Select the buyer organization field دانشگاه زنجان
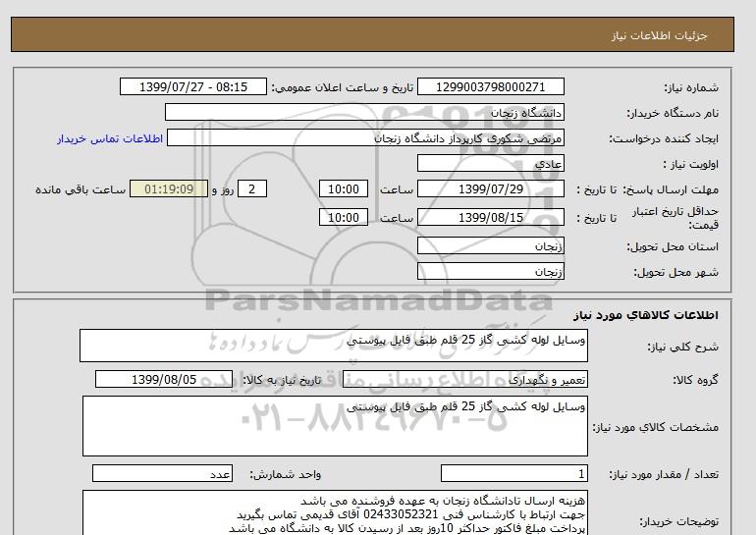 click(364, 112)
